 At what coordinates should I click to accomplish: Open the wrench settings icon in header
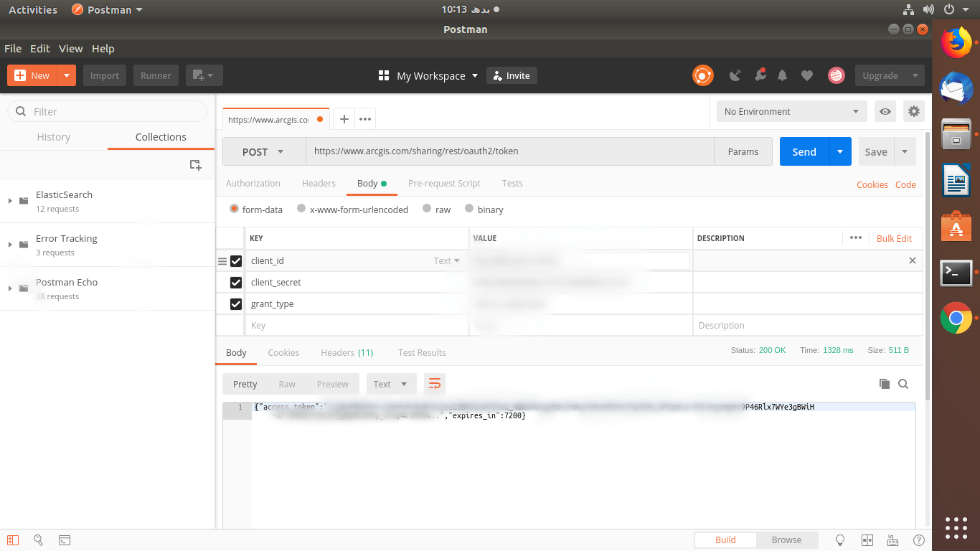(x=760, y=75)
